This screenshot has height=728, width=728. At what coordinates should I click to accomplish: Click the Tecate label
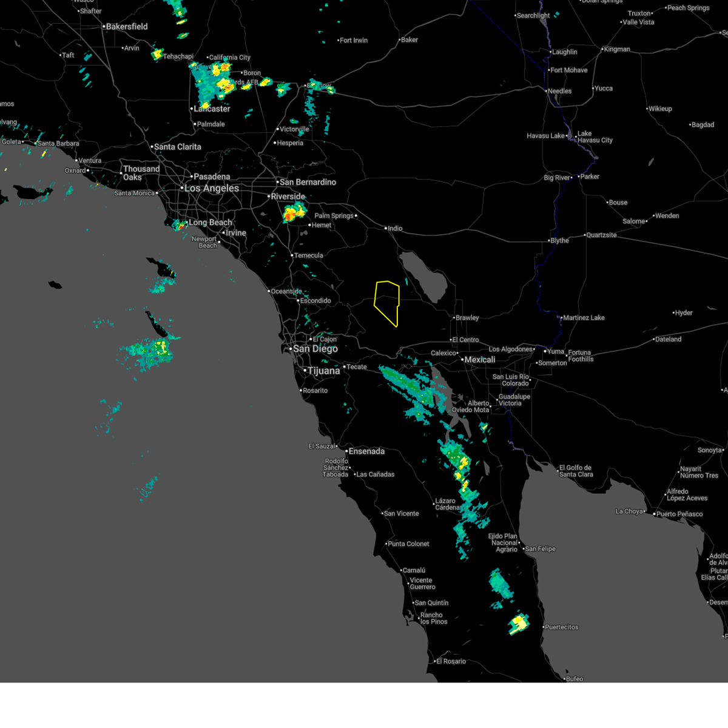[357, 367]
